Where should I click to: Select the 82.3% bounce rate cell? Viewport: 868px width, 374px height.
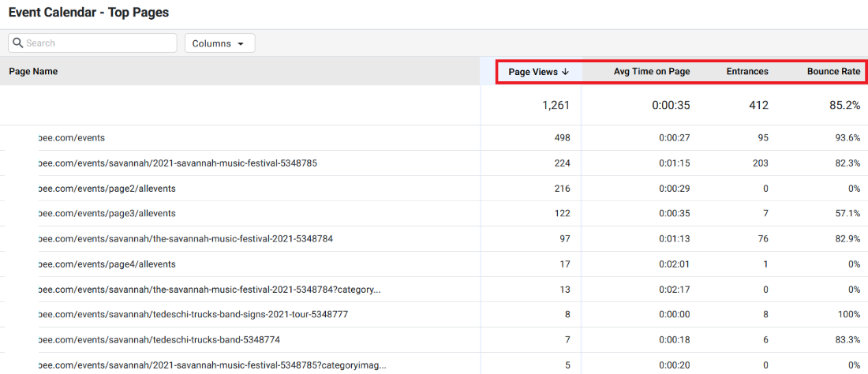pyautogui.click(x=848, y=163)
